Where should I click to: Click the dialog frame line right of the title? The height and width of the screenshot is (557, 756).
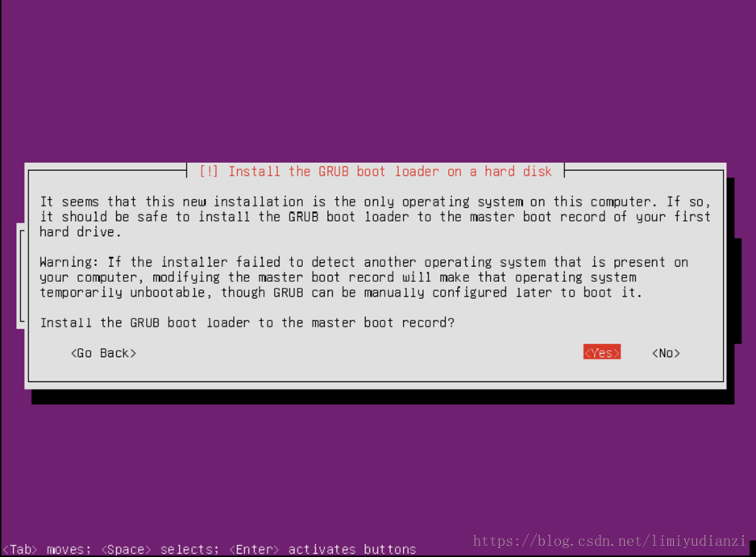point(644,170)
